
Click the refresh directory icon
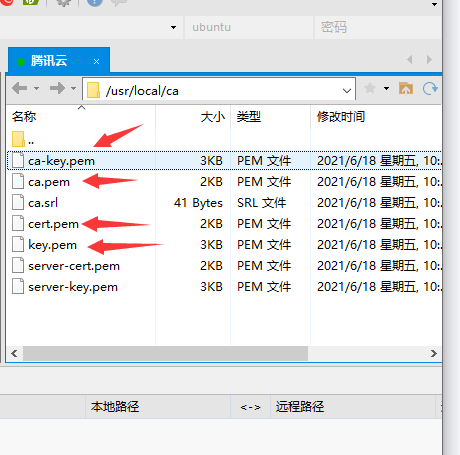point(430,89)
